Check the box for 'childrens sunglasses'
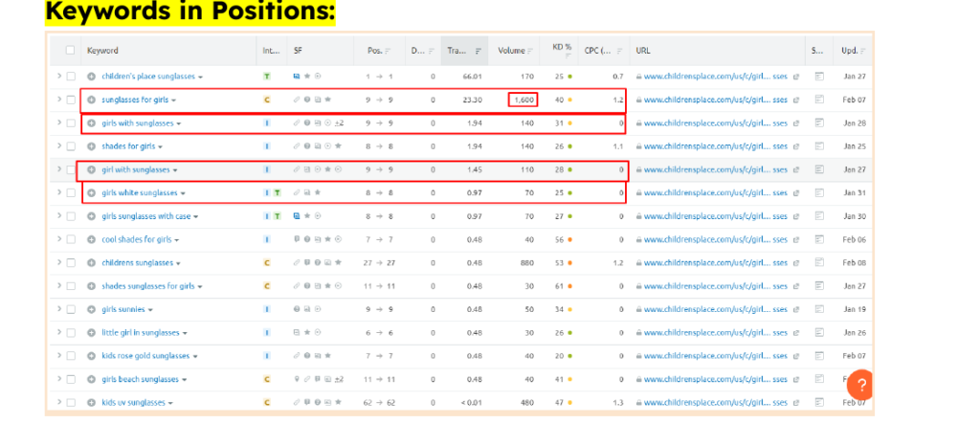This screenshot has height=446, width=980. (71, 263)
